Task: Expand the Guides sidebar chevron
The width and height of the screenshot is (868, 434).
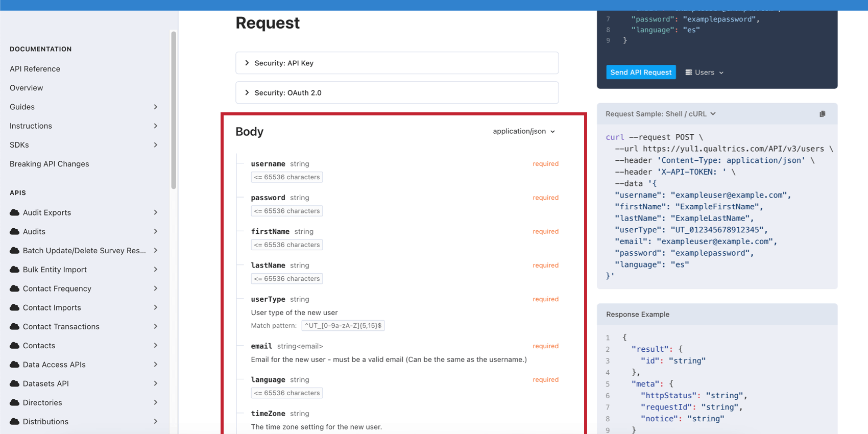Action: coord(156,107)
